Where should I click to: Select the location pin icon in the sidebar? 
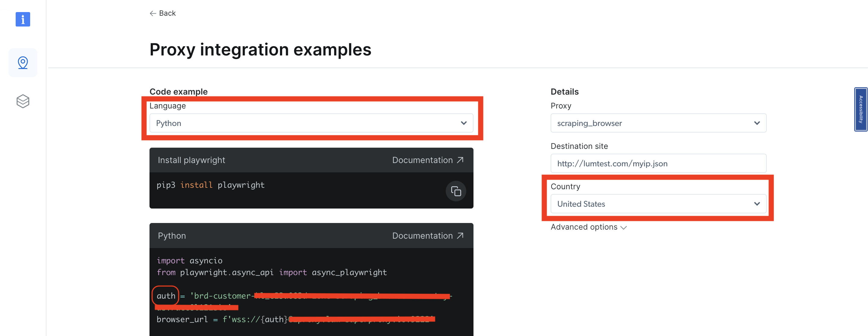(22, 63)
